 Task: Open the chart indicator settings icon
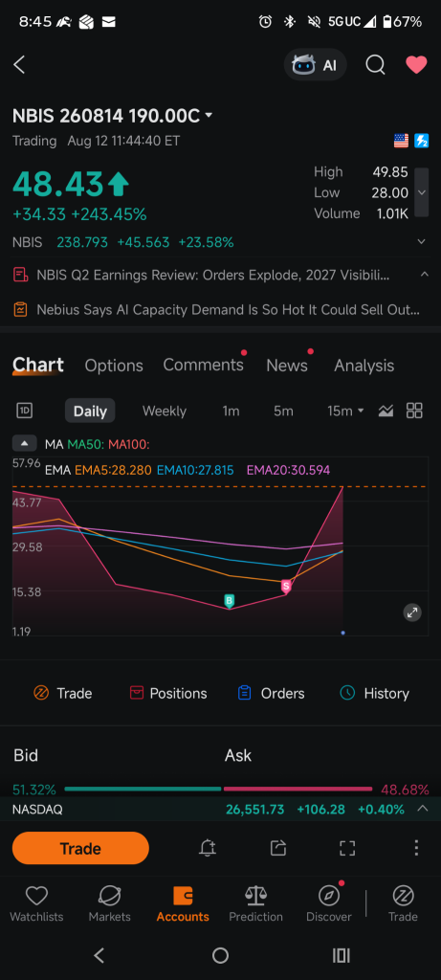coord(386,411)
